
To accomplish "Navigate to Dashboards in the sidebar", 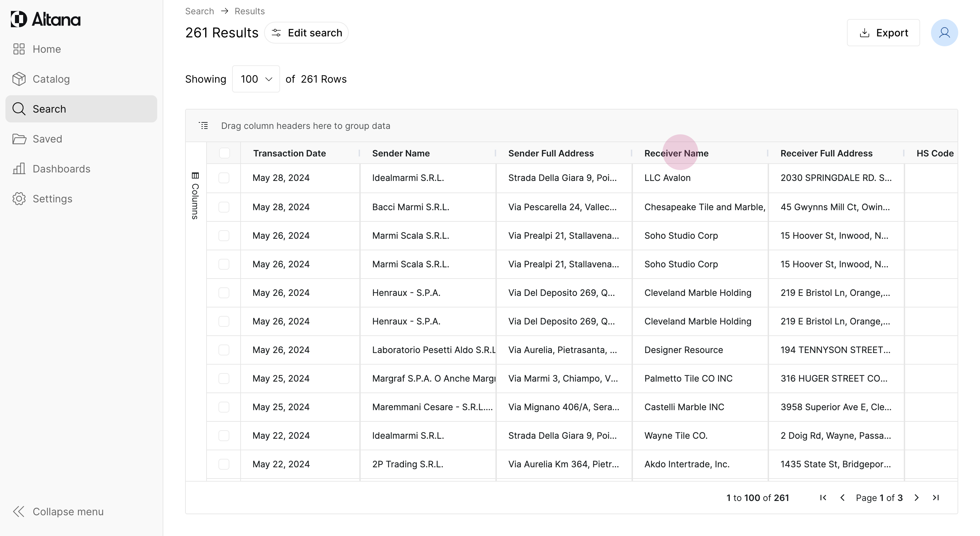I will click(61, 169).
